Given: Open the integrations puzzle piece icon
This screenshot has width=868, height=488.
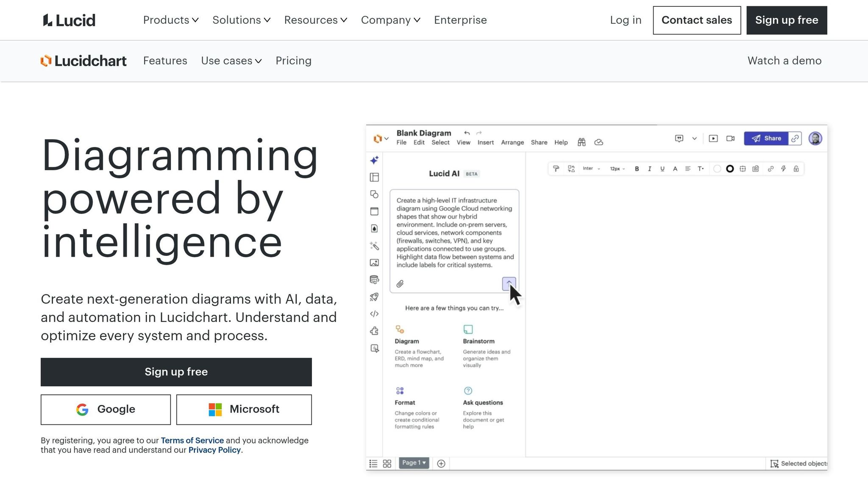Looking at the screenshot, I should (x=374, y=331).
